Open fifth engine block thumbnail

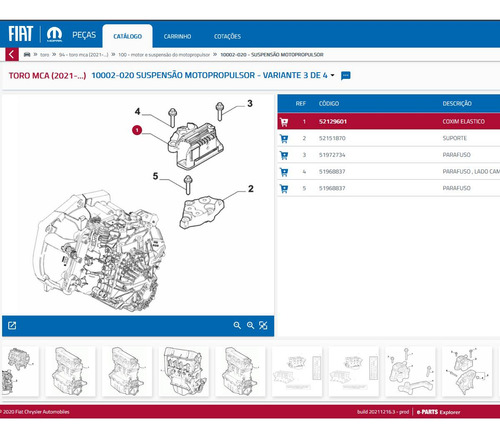coord(240,371)
